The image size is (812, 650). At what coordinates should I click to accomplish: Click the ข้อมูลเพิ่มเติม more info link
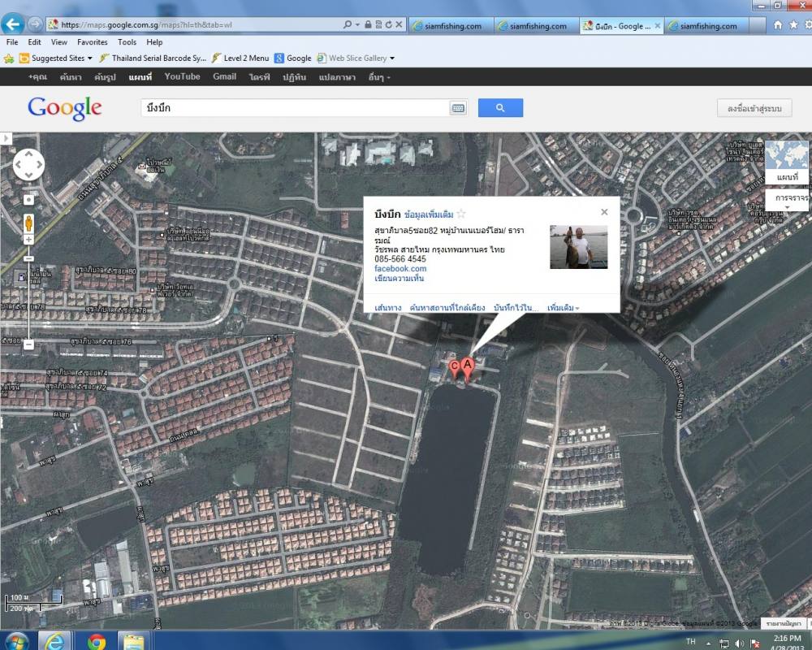(x=429, y=214)
